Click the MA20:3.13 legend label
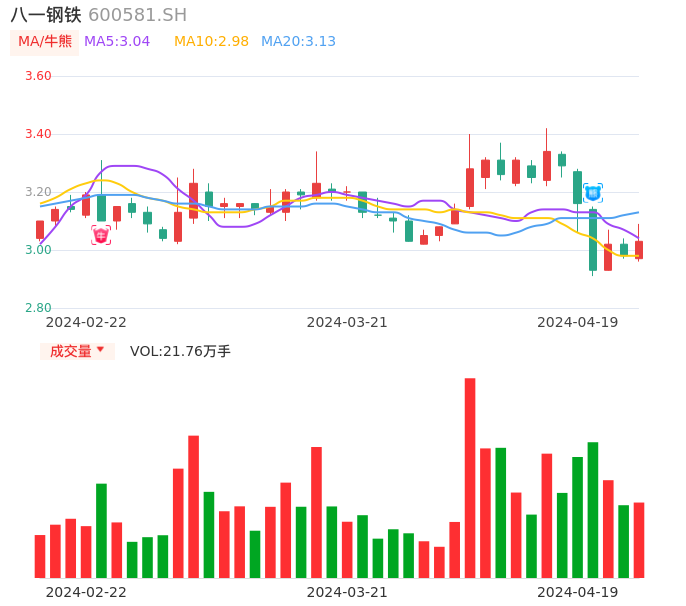Screen dimensions: 686x606 point(298,42)
